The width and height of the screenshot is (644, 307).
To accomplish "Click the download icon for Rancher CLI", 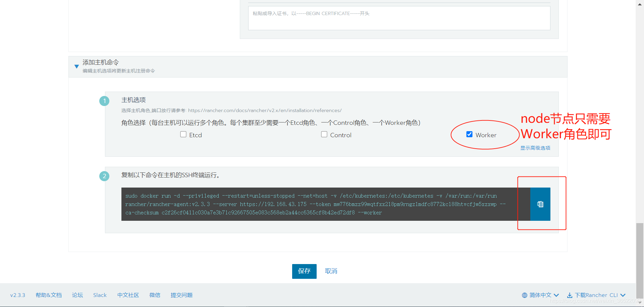I will pos(570,295).
